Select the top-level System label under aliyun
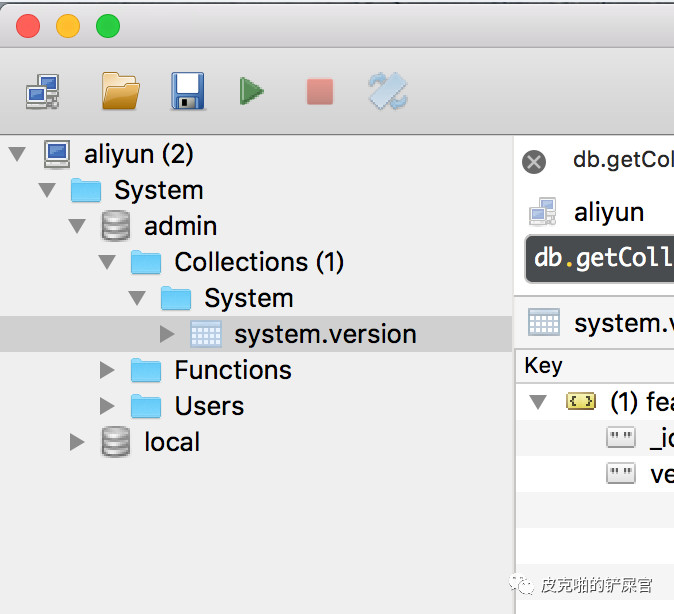Image resolution: width=674 pixels, height=614 pixels. coord(159,190)
